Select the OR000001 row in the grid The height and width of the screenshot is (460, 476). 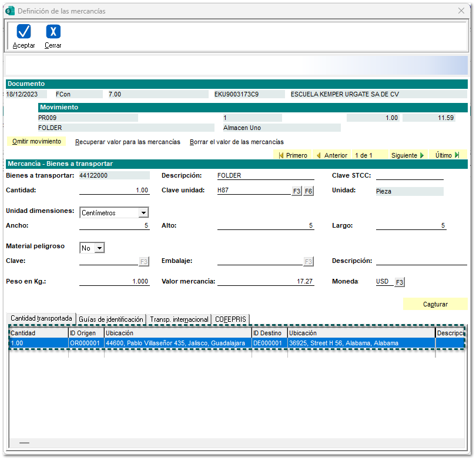pos(85,343)
